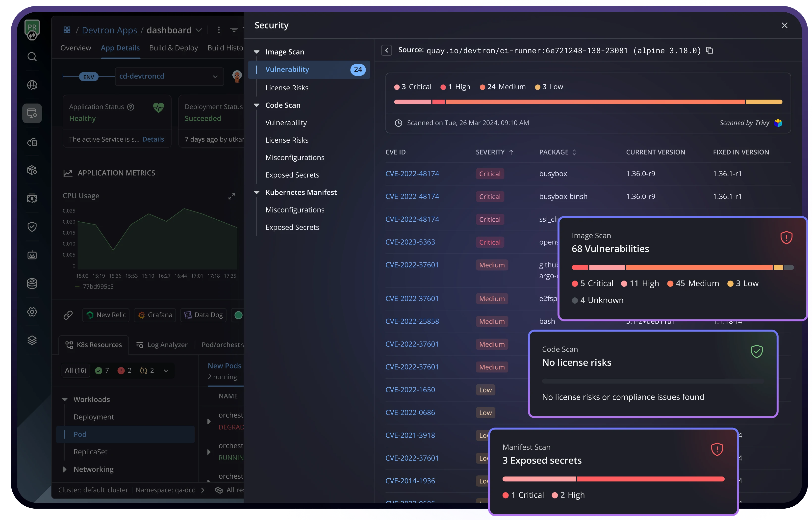The image size is (812, 520).
Task: Click the back arrow beside Source
Action: pos(386,50)
